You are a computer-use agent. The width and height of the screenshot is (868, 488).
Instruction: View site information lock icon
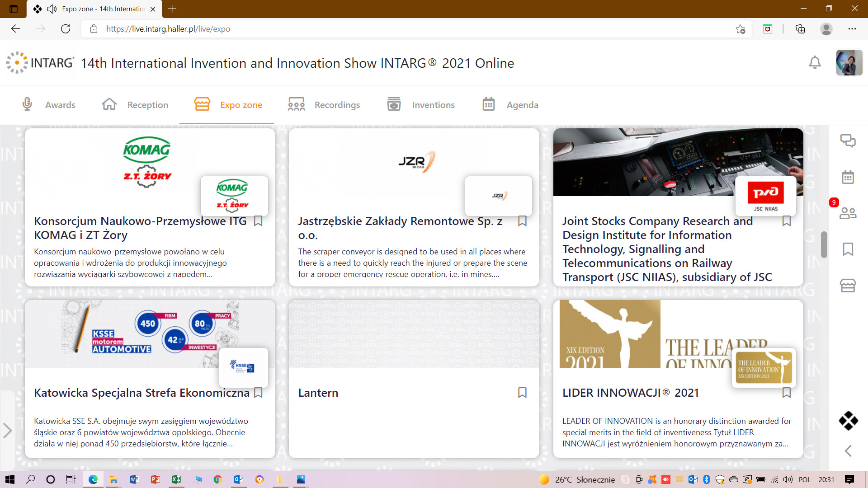click(94, 29)
